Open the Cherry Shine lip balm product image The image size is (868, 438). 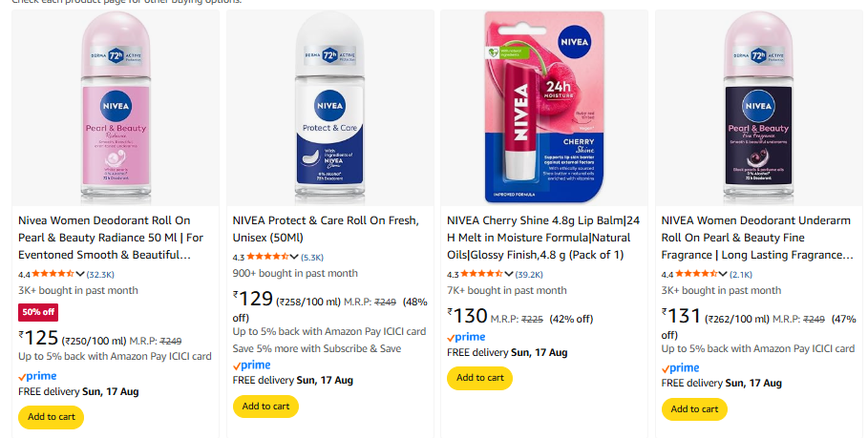540,107
